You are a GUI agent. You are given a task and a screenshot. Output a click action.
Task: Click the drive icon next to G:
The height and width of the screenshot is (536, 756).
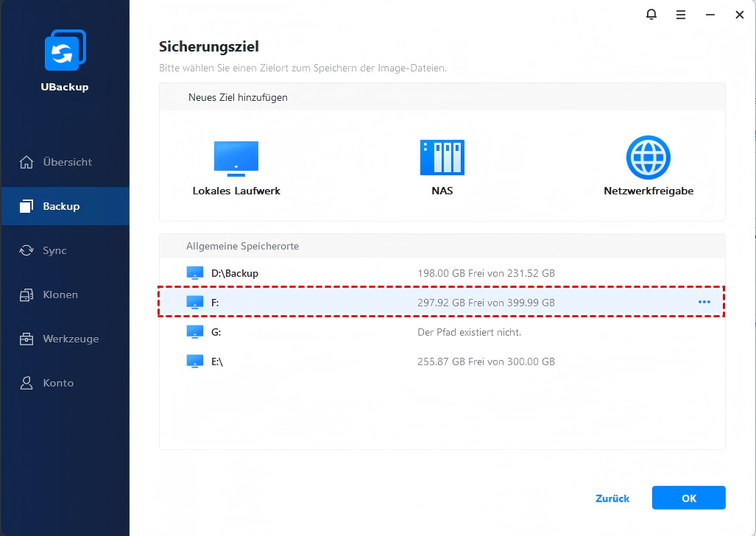click(x=194, y=332)
